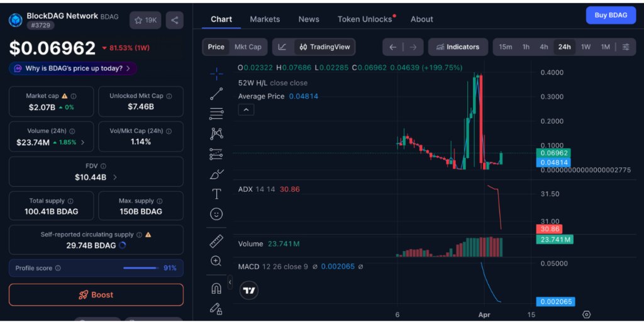Select the XABCD pattern tool

pos(216,133)
